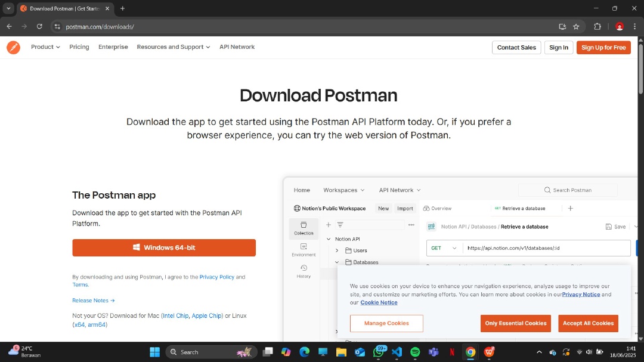Reload the page with the refresh icon
This screenshot has width=644, height=362.
pos(39,26)
